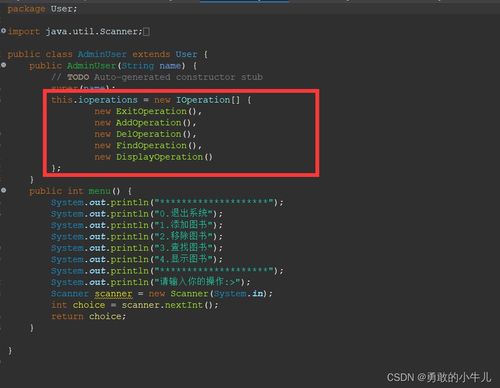Place cursor on AddOperation class name
The height and width of the screenshot is (388, 500).
pos(148,123)
